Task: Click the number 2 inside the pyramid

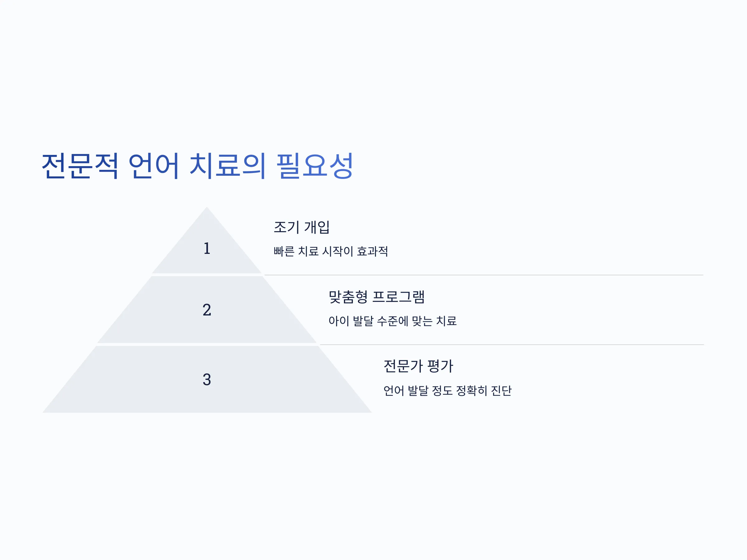Action: pos(207,310)
